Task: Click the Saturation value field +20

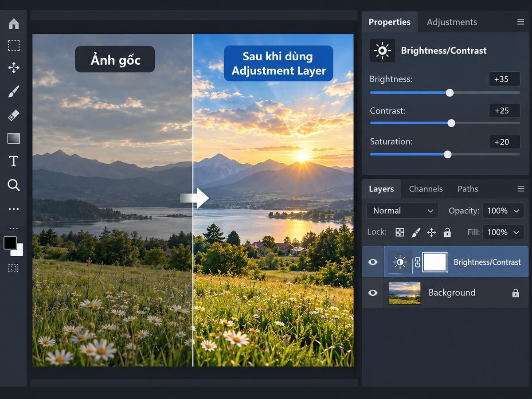Action: click(x=505, y=142)
